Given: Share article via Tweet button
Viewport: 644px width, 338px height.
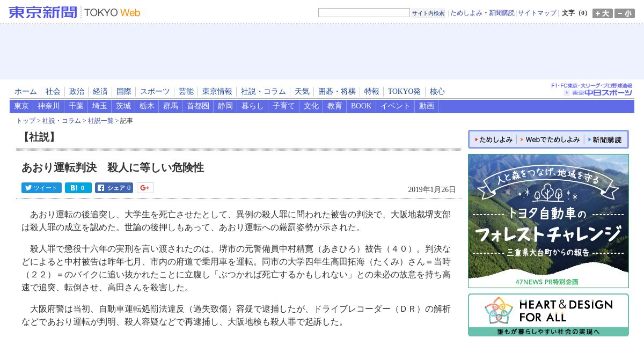Looking at the screenshot, I should pyautogui.click(x=41, y=188).
